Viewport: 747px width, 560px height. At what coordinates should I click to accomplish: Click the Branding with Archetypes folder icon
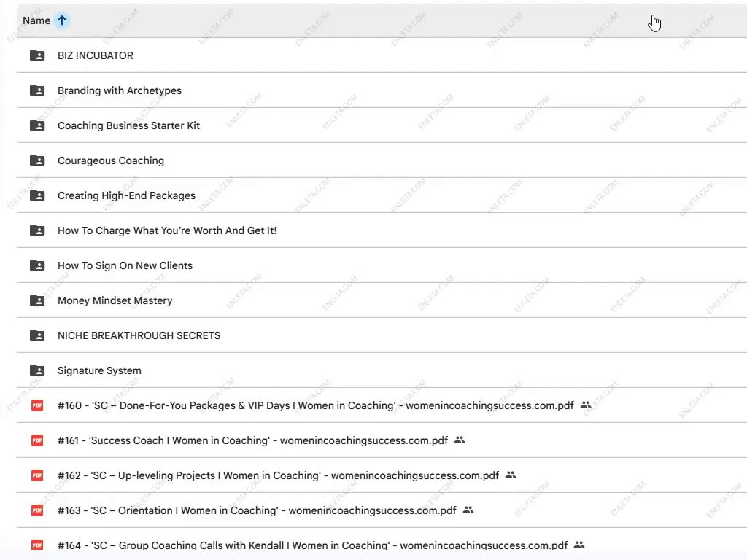(37, 90)
